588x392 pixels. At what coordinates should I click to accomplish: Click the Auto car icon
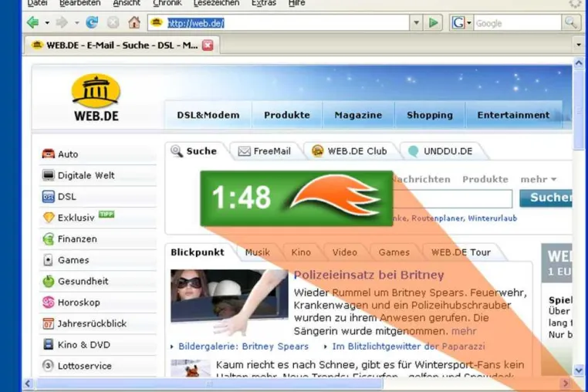(x=49, y=154)
